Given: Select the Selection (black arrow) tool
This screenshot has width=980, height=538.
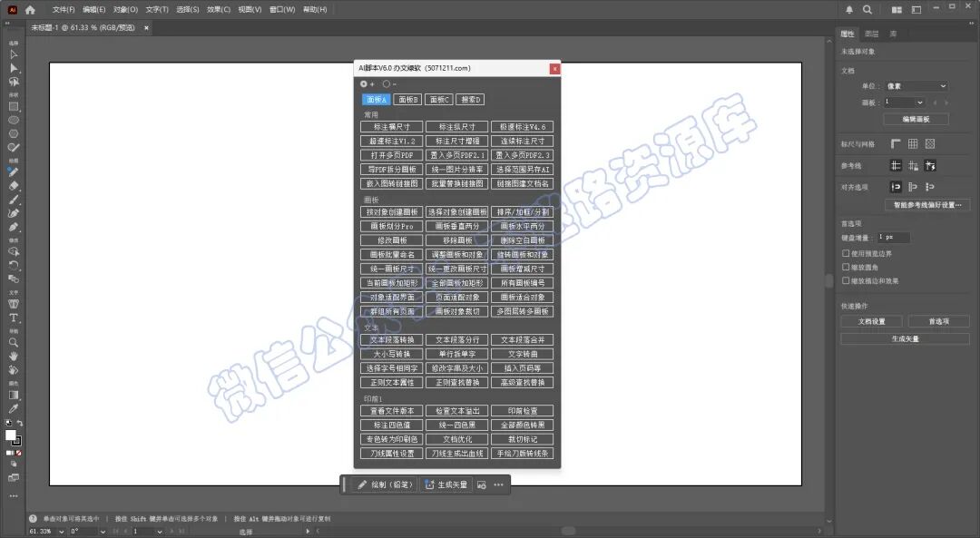Looking at the screenshot, I should 13,54.
